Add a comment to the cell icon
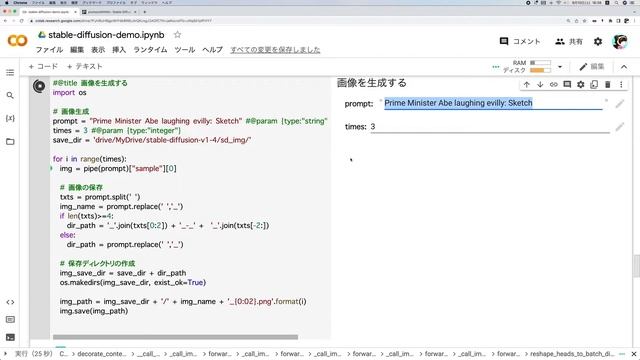Viewport: 640px width, 360px height. click(x=567, y=84)
